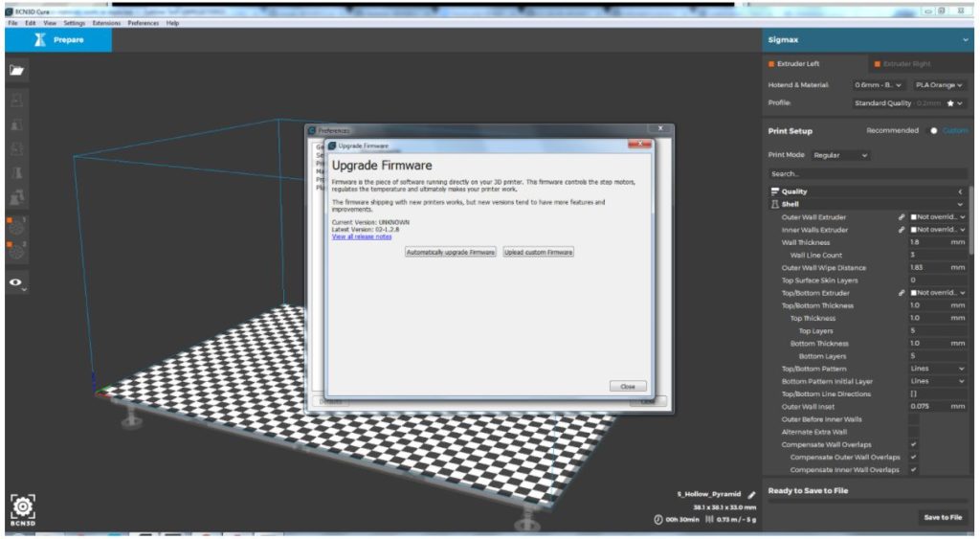Open the Standard Quality profile dropdown

tap(909, 103)
